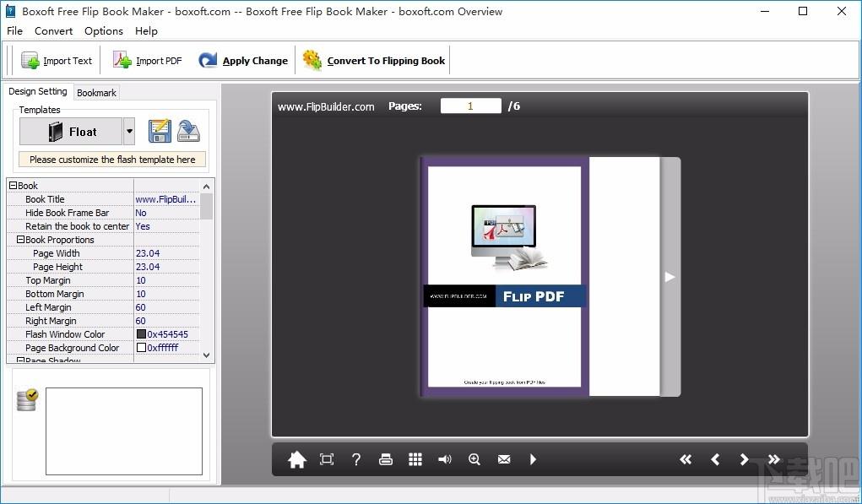Toggle sound speaker icon in flipbook toolbar

pos(445,459)
